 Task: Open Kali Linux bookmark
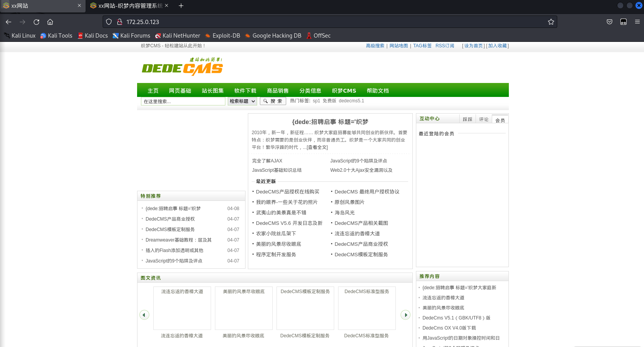point(20,36)
